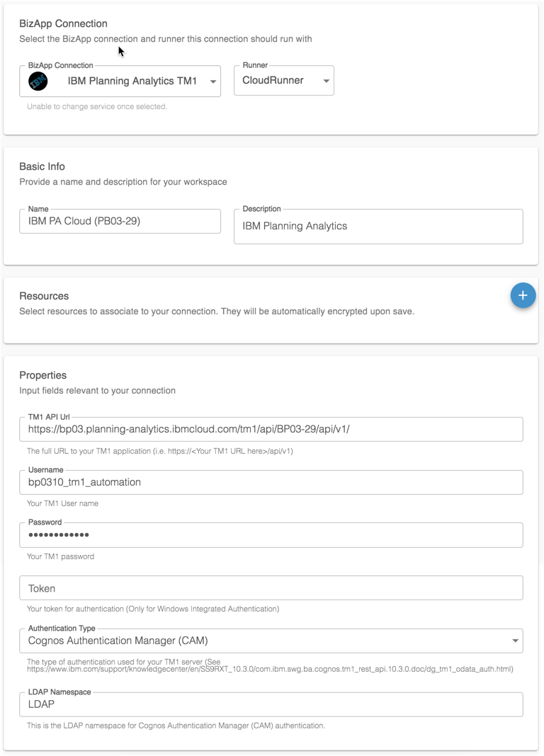Click 'Select the BizApp connection and runner' subtitle
This screenshot has height=756, width=544.
[166, 39]
